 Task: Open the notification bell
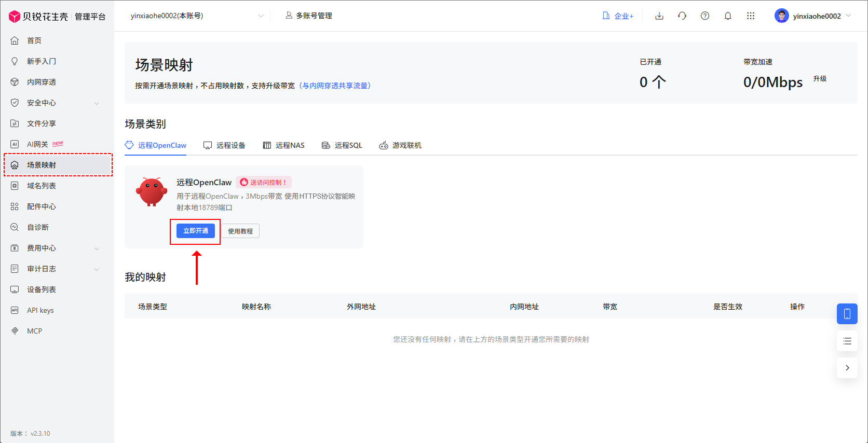[x=728, y=16]
